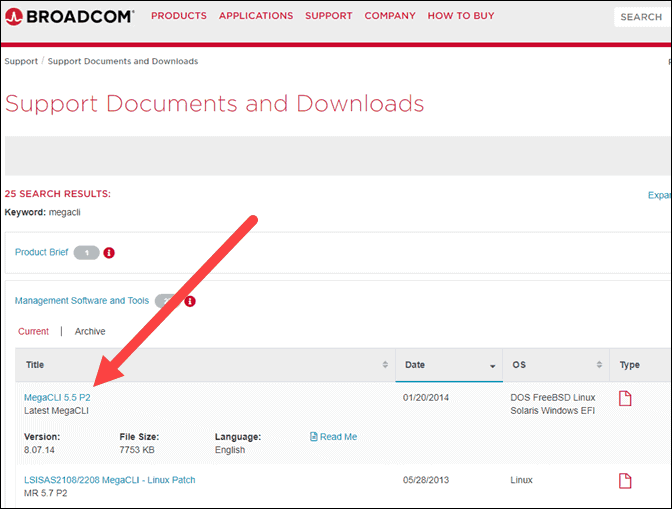The image size is (672, 509).
Task: Open the SUPPORT menu
Action: pyautogui.click(x=329, y=16)
